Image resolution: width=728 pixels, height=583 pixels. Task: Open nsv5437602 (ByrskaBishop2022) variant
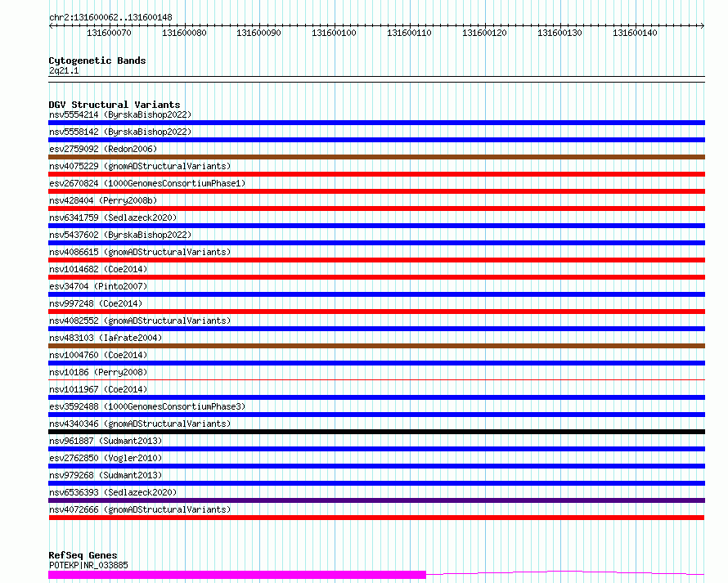pos(120,235)
